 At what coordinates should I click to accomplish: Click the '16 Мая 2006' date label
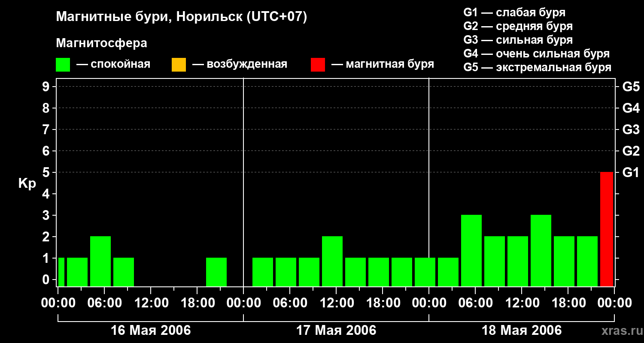(x=151, y=331)
